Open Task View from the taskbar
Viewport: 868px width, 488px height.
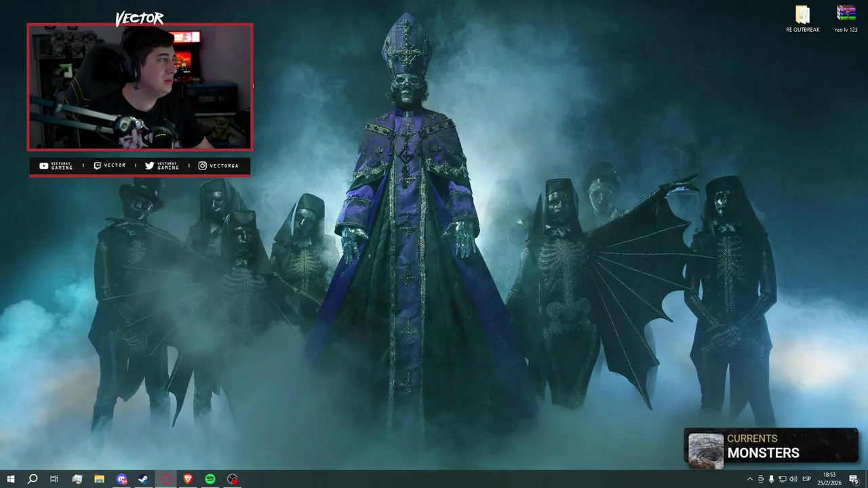(54, 479)
